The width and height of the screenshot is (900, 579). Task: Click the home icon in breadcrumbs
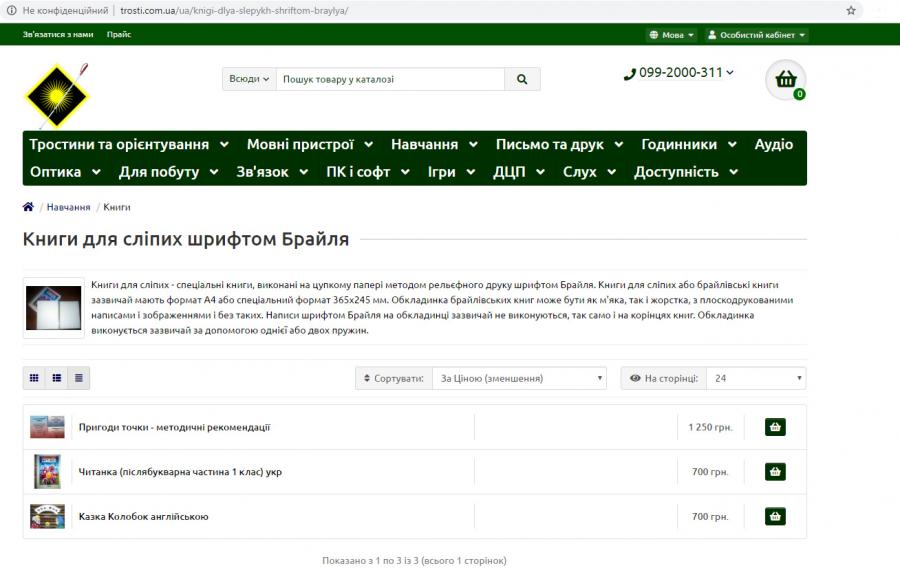(x=28, y=207)
